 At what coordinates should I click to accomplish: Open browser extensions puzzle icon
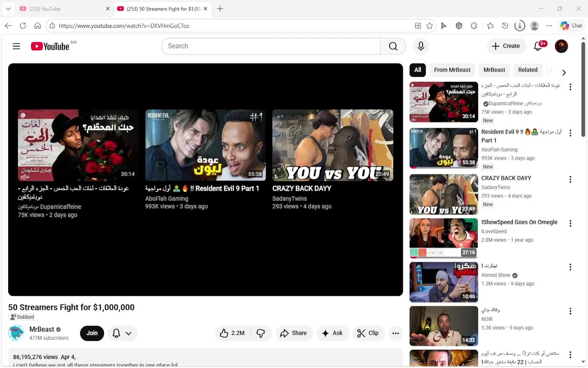[x=474, y=26]
